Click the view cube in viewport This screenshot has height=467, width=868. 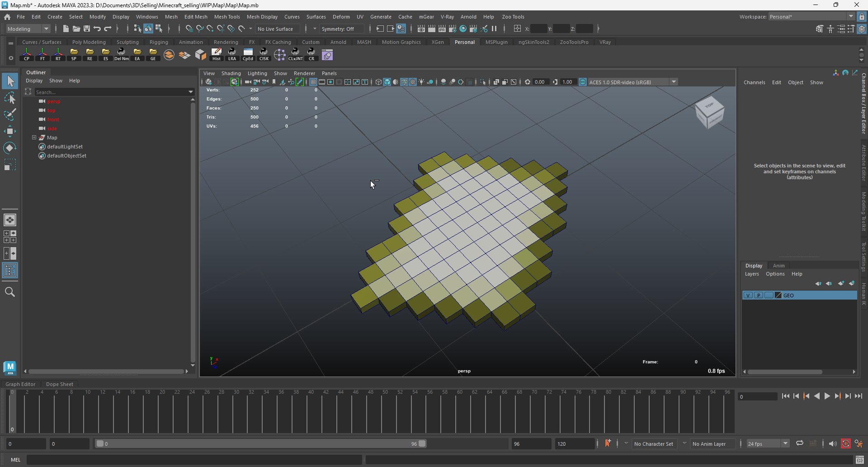[709, 112]
